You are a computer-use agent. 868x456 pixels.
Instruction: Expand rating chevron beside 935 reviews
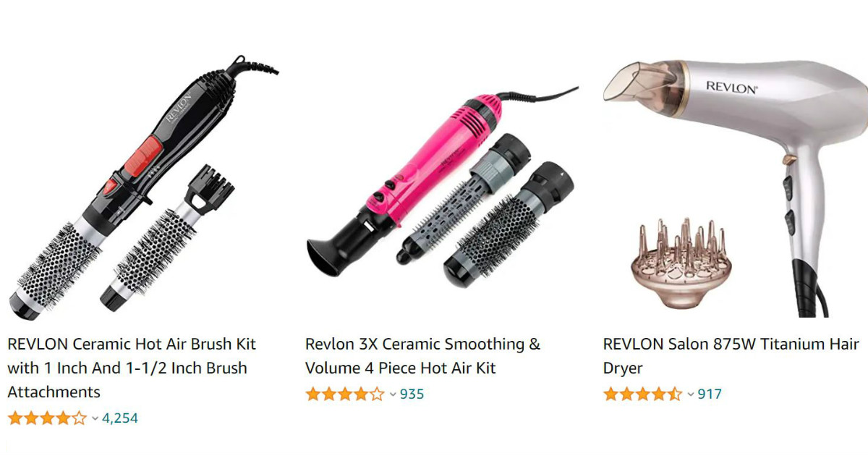393,394
